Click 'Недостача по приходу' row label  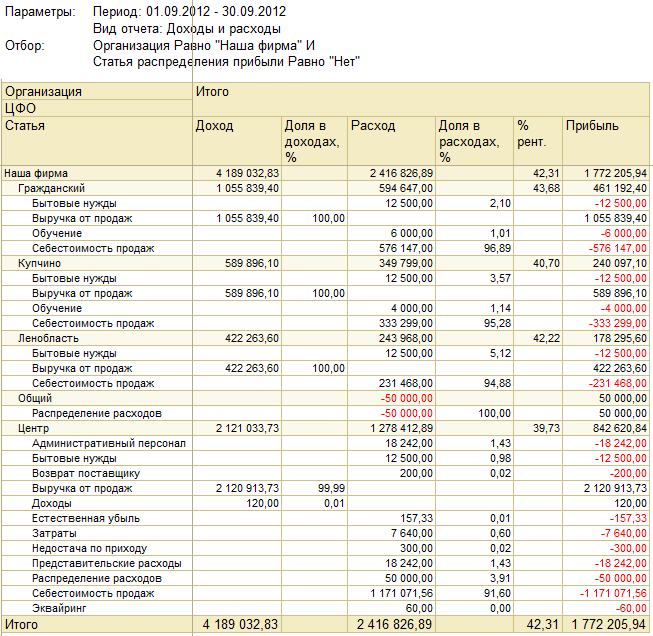tap(90, 548)
